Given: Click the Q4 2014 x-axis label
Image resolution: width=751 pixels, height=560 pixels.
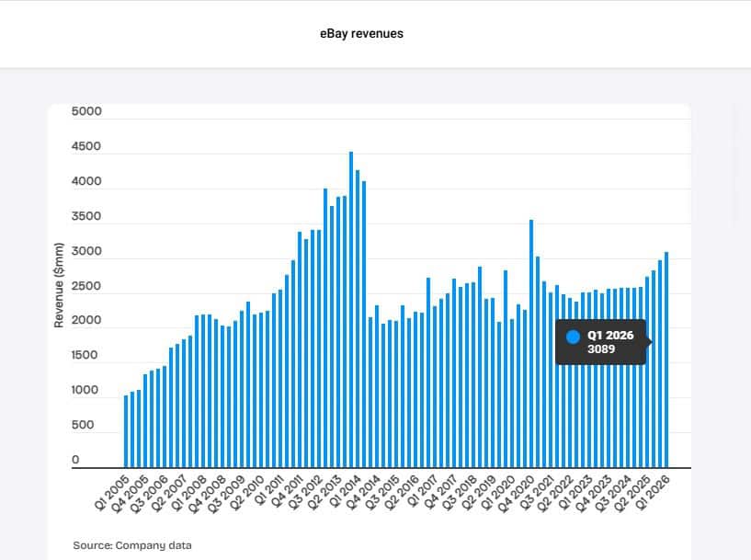Looking at the screenshot, I should (362, 494).
